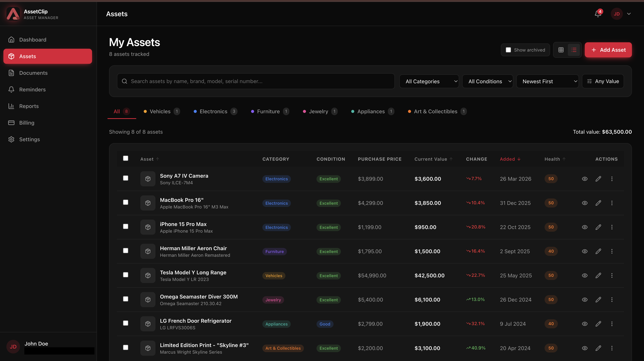
Task: Click the search assets input field
Action: pos(255,81)
